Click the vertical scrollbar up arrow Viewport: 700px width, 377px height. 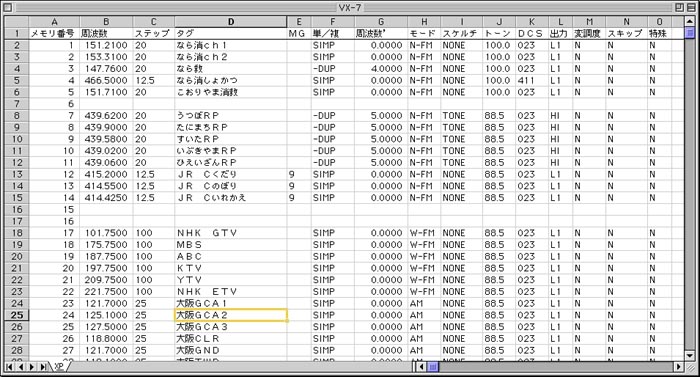[x=690, y=21]
